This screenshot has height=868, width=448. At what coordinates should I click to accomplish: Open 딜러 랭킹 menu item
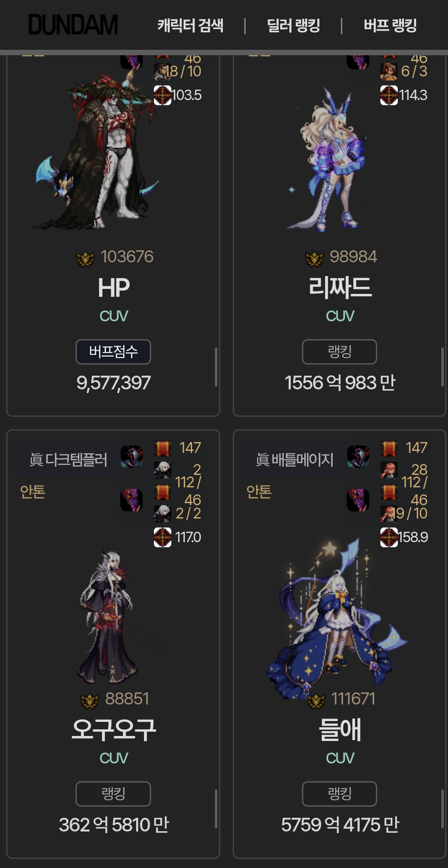[x=293, y=26]
